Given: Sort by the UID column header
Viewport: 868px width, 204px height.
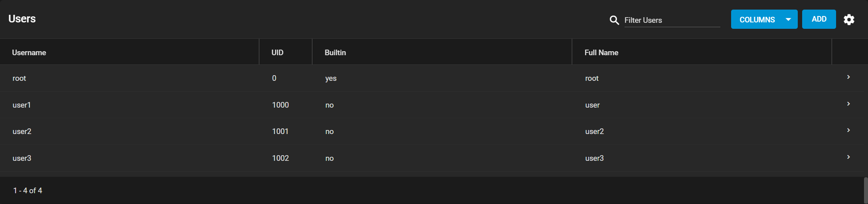Looking at the screenshot, I should (x=277, y=52).
